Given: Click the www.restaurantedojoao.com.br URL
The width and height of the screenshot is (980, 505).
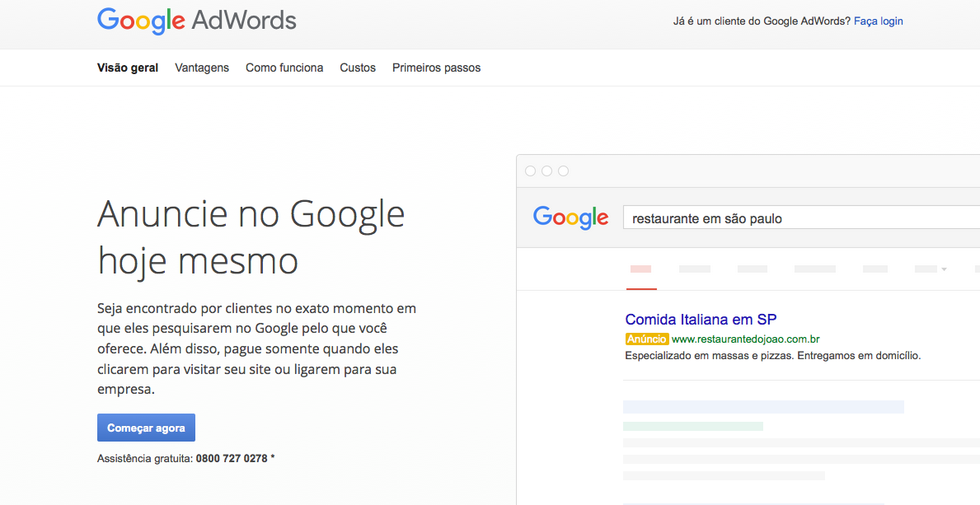Looking at the screenshot, I should coord(746,339).
